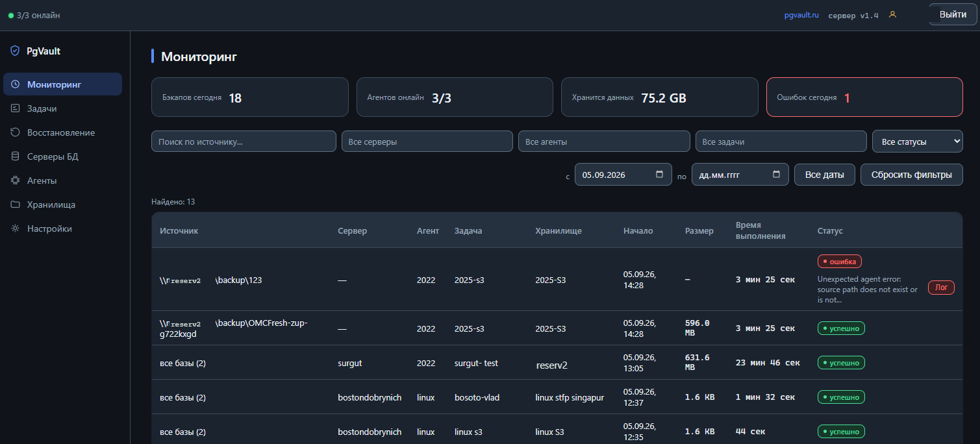Focus the Поиск по источнику search field
980x444 pixels.
pyautogui.click(x=244, y=142)
